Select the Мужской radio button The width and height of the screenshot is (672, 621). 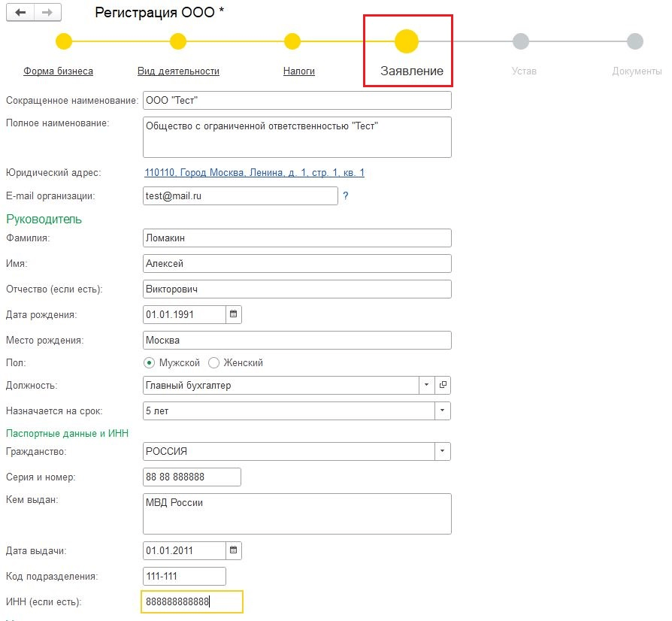pyautogui.click(x=149, y=362)
